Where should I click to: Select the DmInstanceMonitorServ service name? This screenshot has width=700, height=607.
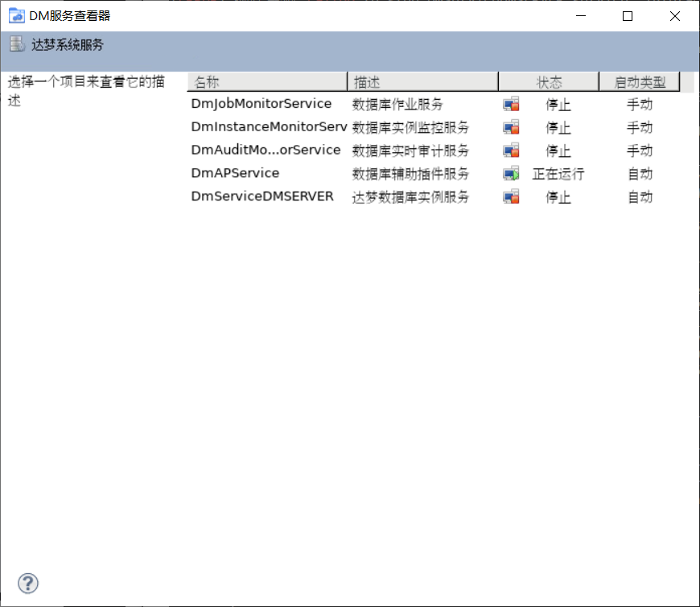pos(270,127)
